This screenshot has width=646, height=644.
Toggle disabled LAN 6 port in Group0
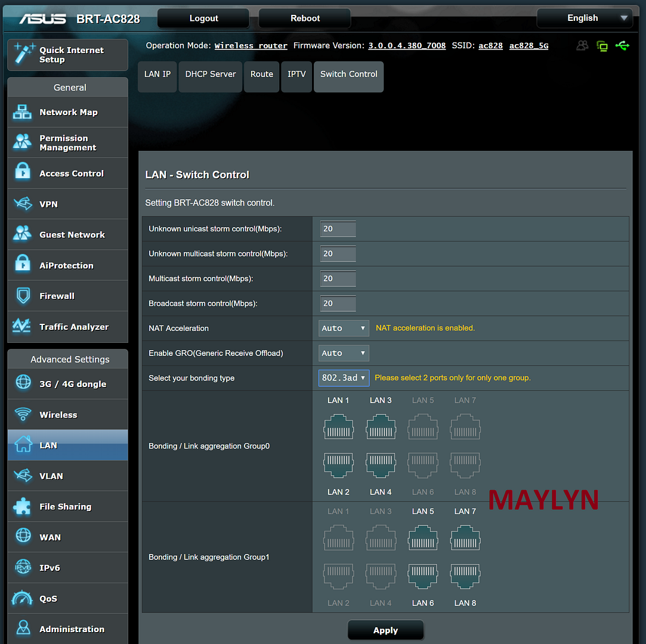tap(423, 465)
